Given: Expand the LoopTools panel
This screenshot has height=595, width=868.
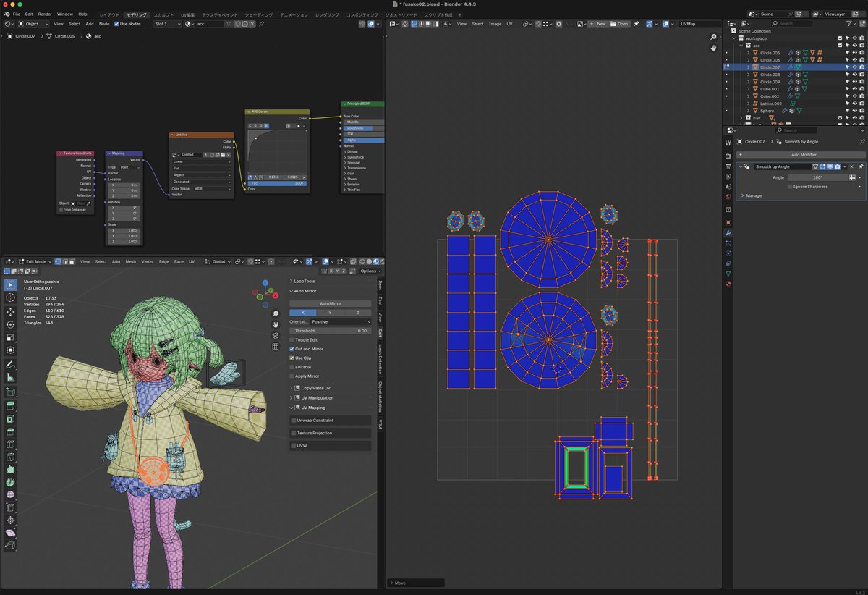Looking at the screenshot, I should point(292,281).
